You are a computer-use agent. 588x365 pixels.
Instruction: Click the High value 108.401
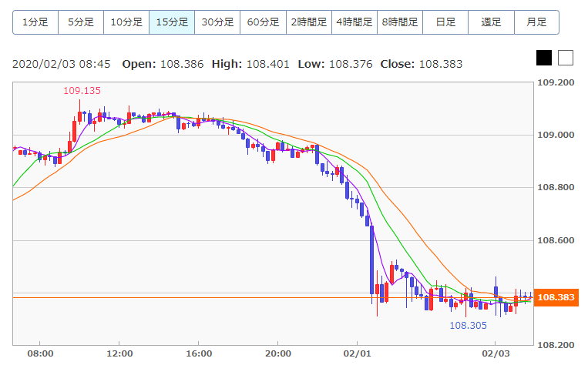(268, 64)
